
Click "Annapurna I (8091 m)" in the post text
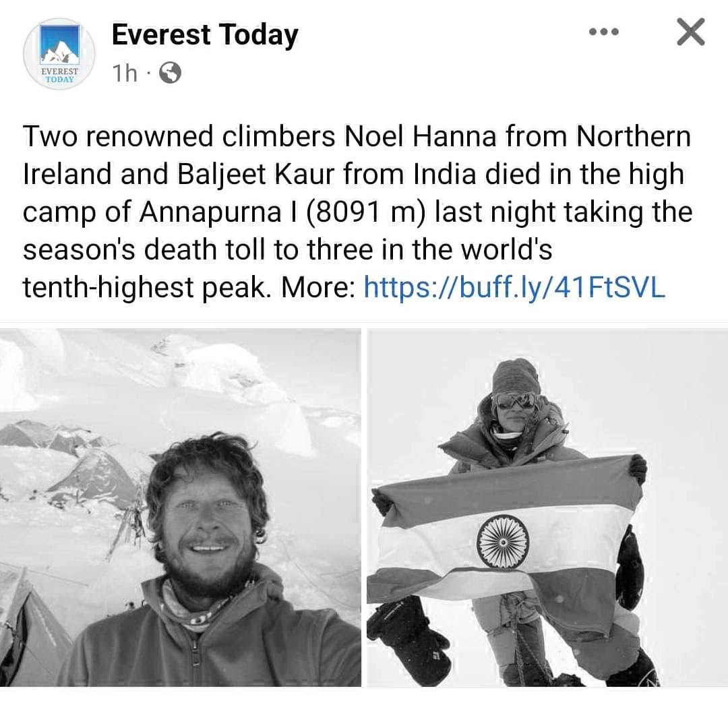[x=283, y=212]
